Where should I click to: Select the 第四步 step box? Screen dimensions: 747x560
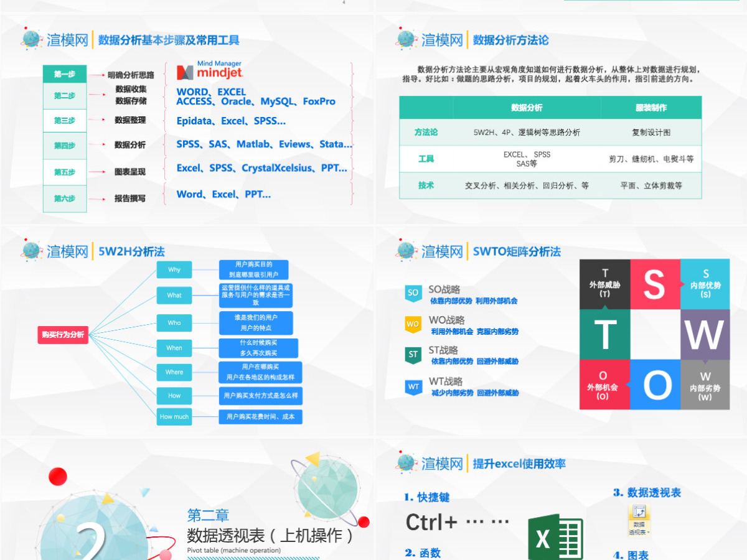(65, 146)
